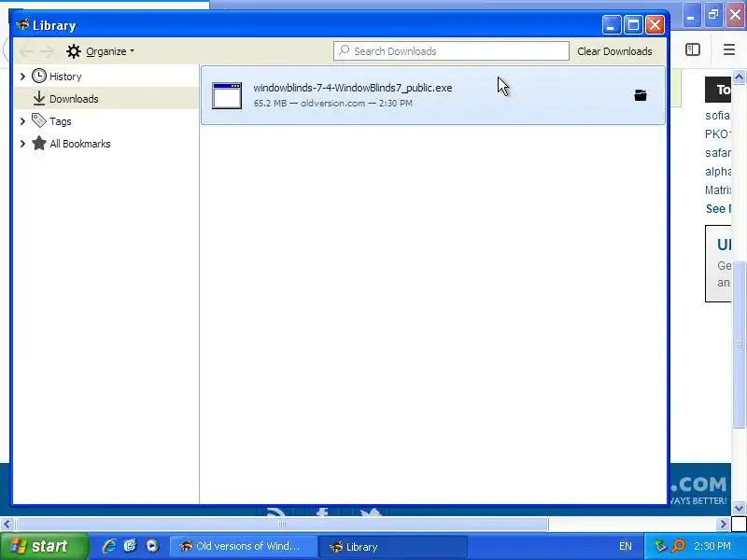
Task: Select All Bookmarks in the sidebar
Action: click(80, 144)
